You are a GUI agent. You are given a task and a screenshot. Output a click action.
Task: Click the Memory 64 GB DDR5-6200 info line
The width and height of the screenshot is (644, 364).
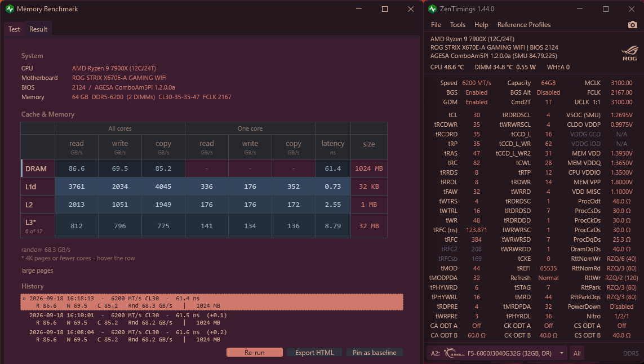(152, 97)
